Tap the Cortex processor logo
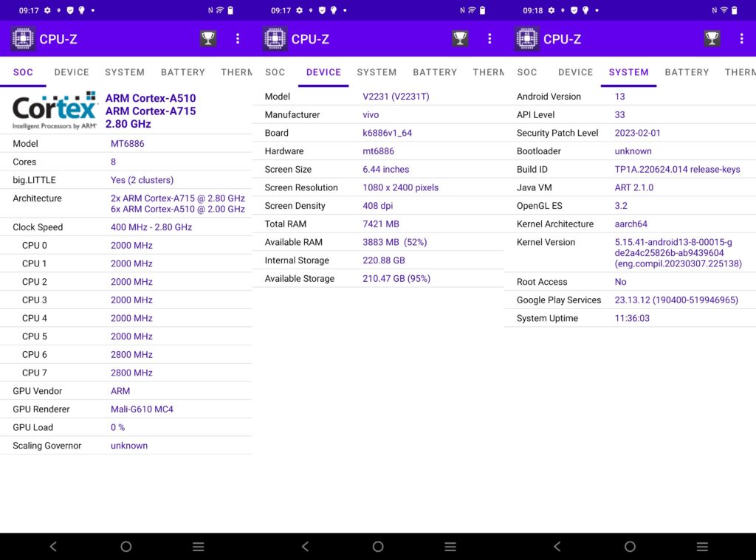Image resolution: width=756 pixels, height=560 pixels. [x=55, y=111]
